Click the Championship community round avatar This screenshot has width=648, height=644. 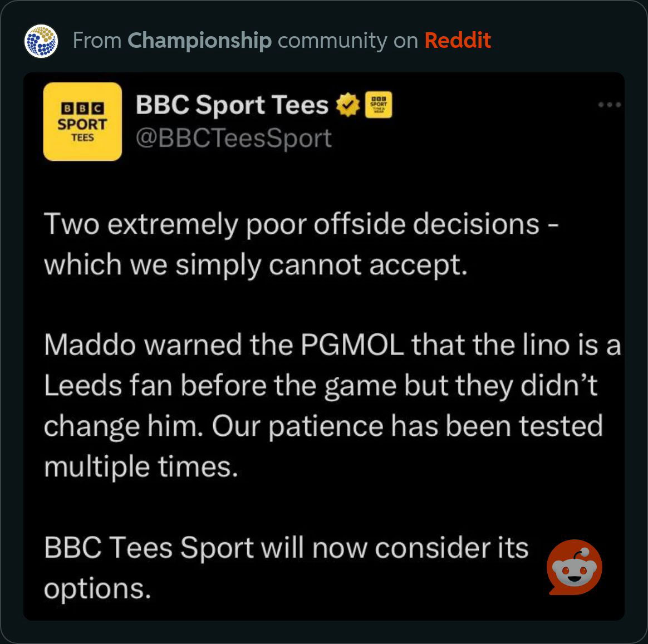[41, 41]
